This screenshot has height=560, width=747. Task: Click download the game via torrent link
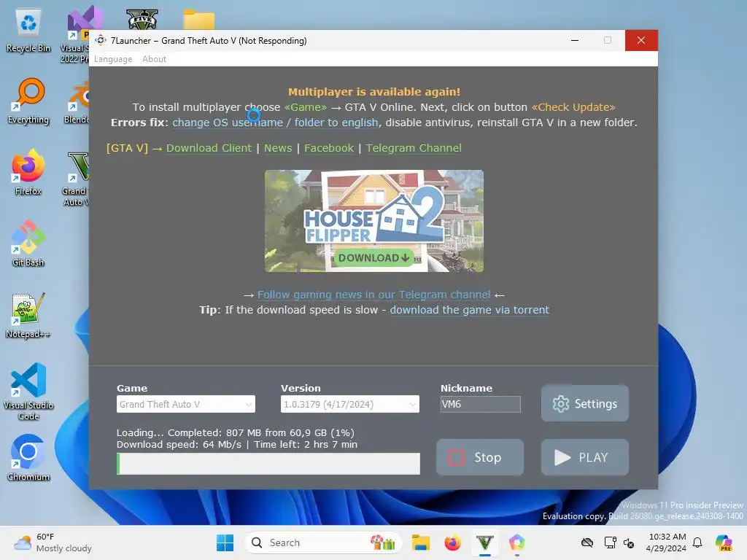click(x=469, y=310)
